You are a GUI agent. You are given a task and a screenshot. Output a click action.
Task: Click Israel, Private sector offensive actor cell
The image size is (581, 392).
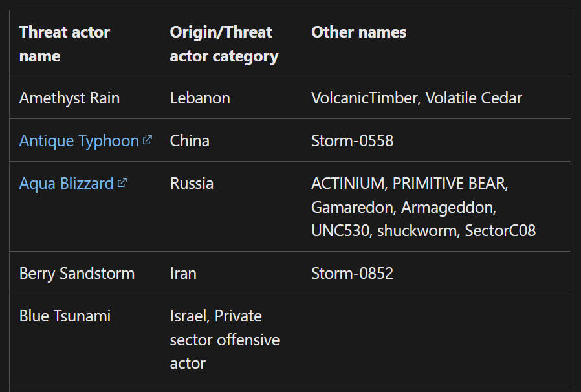pyautogui.click(x=225, y=340)
